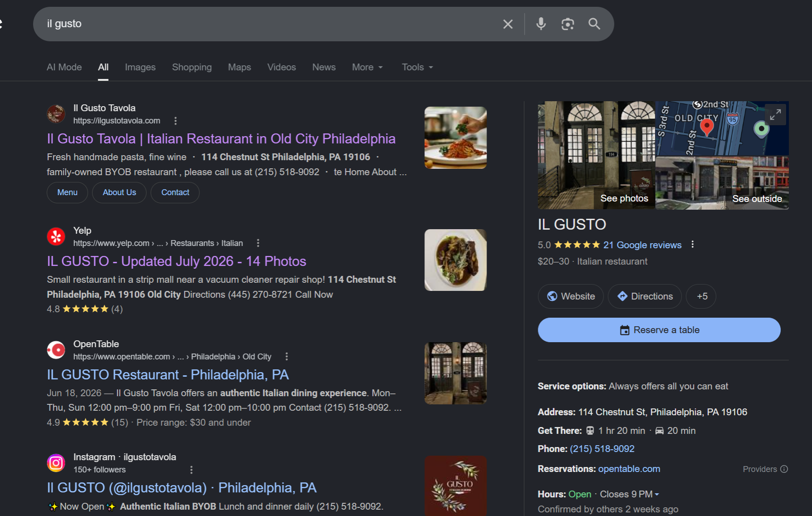812x516 pixels.
Task: Click the magnifying glass search icon
Action: pyautogui.click(x=594, y=24)
